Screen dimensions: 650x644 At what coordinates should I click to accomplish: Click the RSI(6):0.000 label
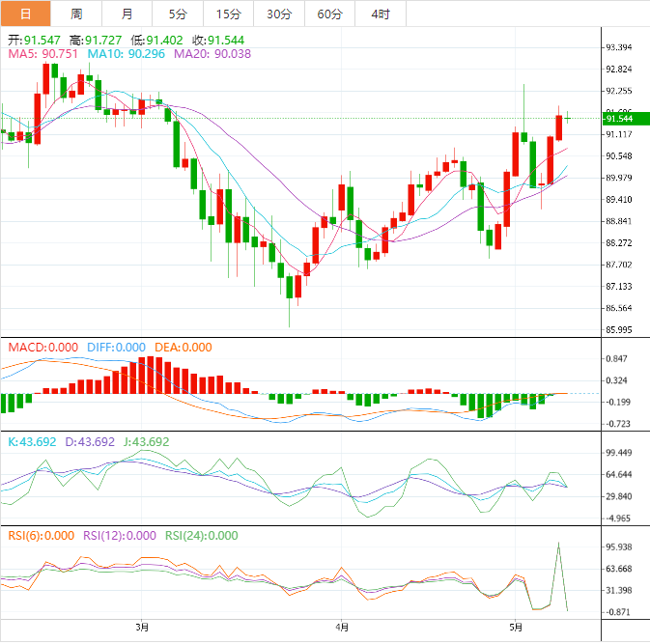pos(41,536)
